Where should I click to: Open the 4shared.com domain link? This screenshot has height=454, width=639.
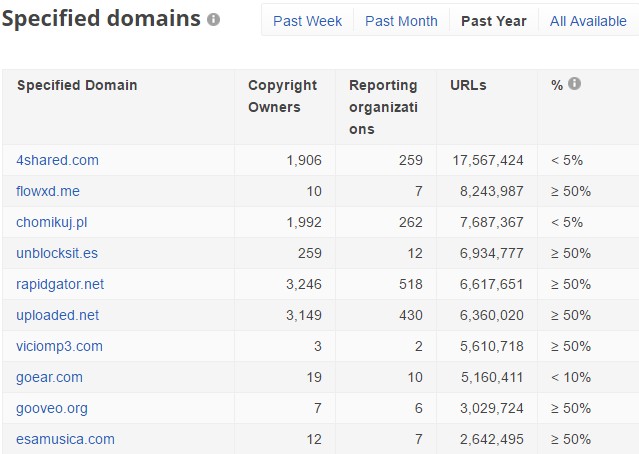pos(57,160)
